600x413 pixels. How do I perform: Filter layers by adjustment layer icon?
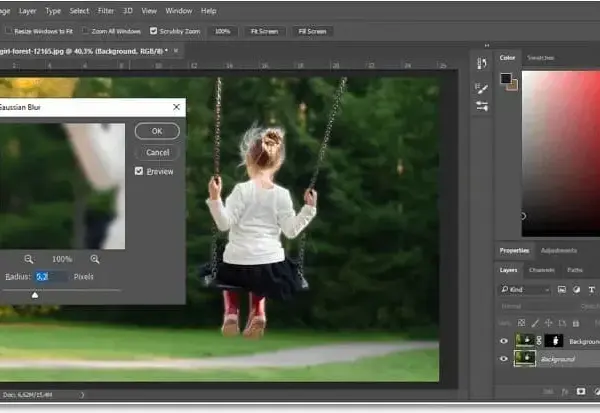pos(576,289)
